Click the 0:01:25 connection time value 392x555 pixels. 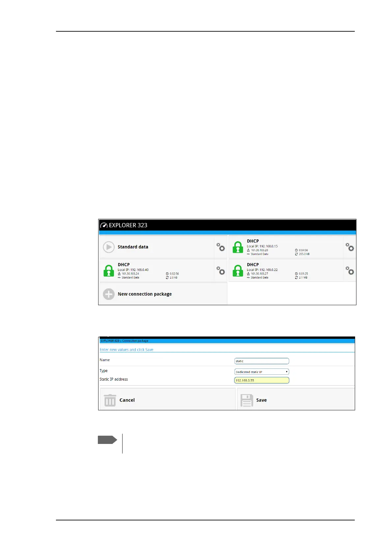click(303, 274)
